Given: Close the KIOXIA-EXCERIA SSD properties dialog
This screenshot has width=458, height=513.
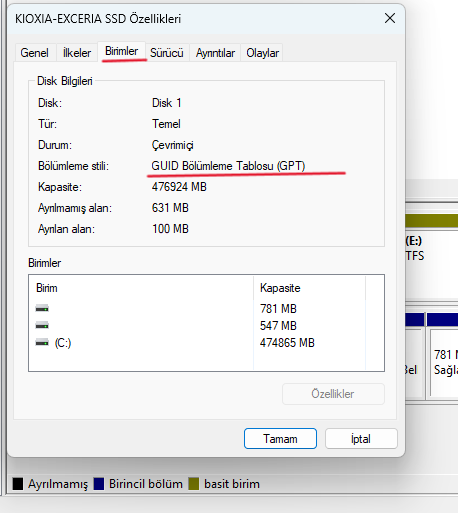Looking at the screenshot, I should click(390, 18).
